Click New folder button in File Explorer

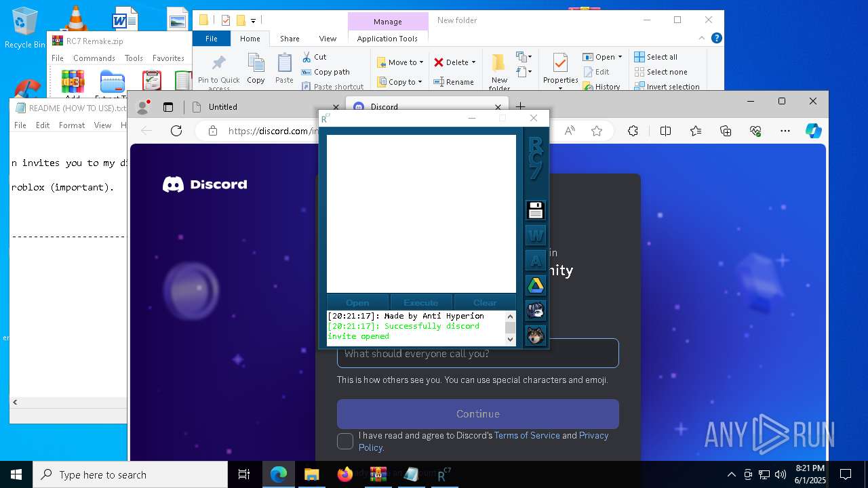(499, 72)
